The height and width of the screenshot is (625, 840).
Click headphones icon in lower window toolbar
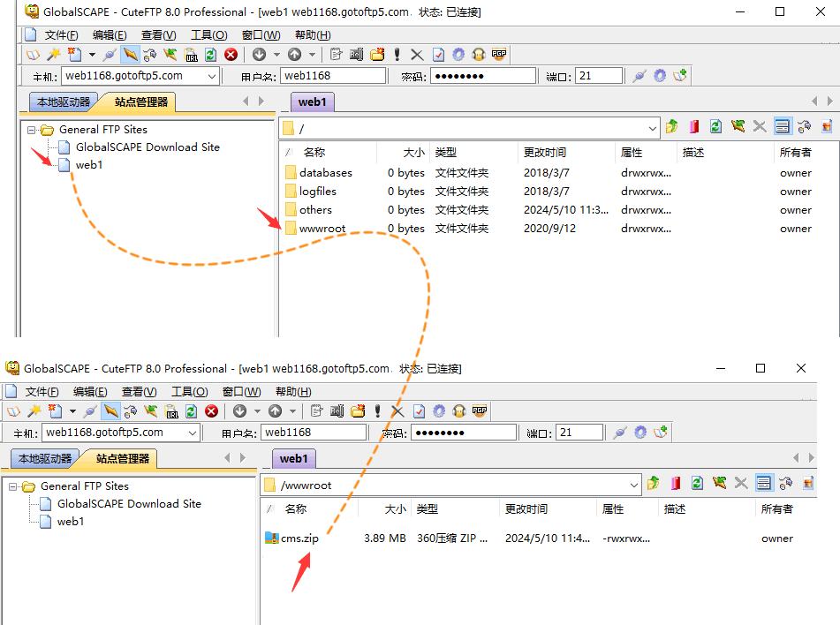(x=459, y=411)
